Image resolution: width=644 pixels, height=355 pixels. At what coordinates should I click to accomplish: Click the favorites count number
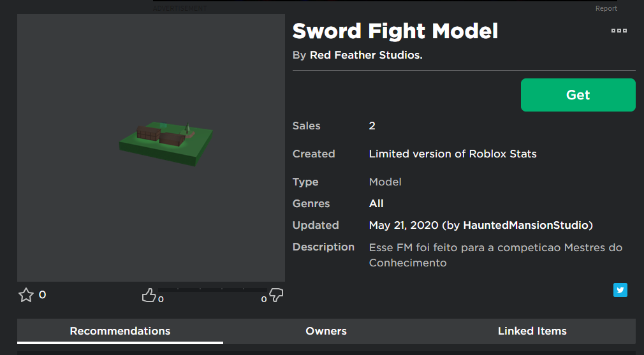pos(42,294)
